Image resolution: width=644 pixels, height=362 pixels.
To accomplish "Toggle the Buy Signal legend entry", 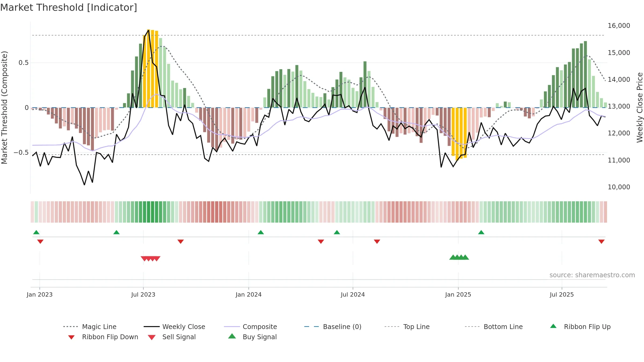I will [252, 337].
